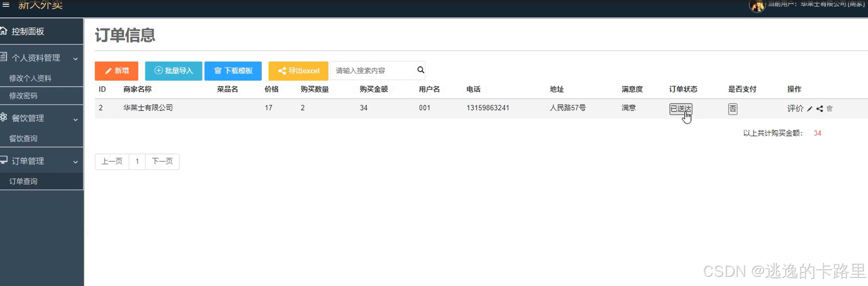Click the 新增 add button
The height and width of the screenshot is (286, 868).
(116, 71)
